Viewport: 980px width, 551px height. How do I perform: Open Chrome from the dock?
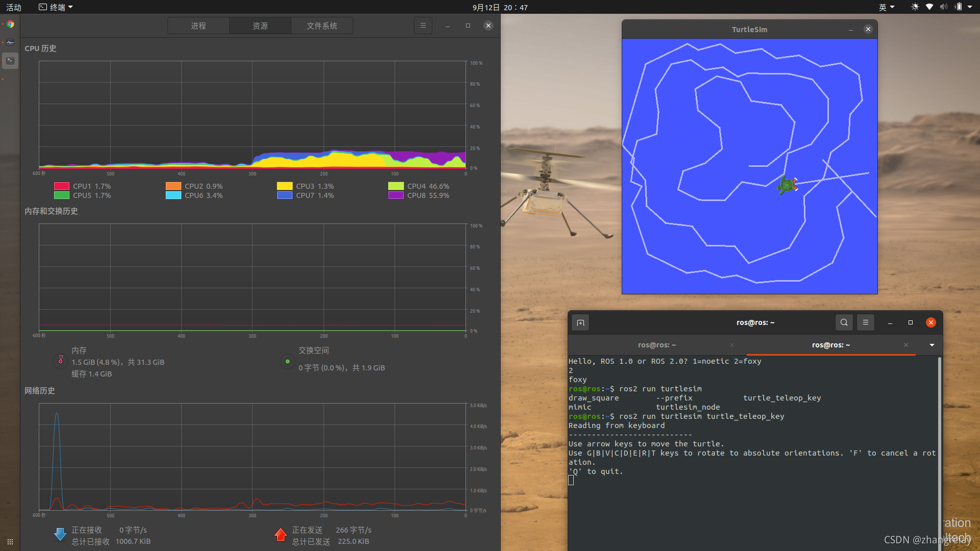(x=10, y=24)
